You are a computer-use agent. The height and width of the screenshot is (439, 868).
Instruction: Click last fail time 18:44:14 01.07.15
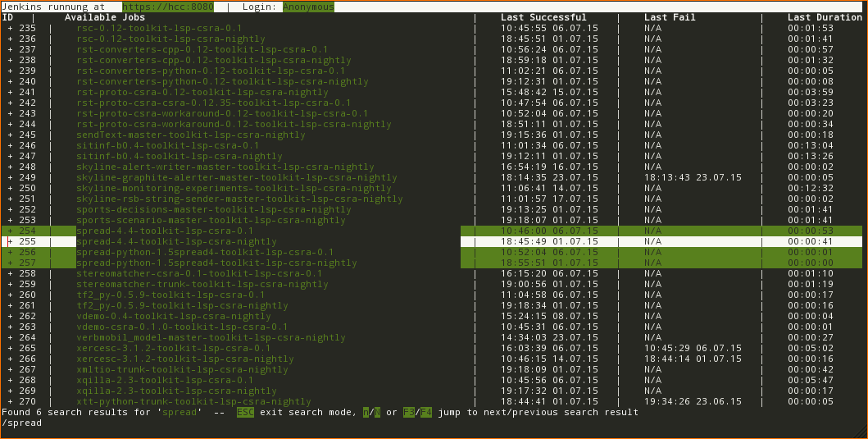pyautogui.click(x=693, y=359)
